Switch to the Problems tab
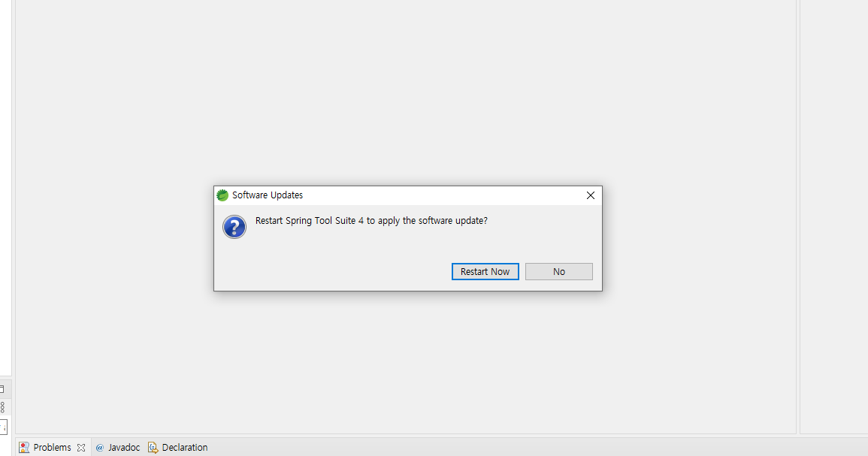Screen dimensions: 868x456 [52, 447]
